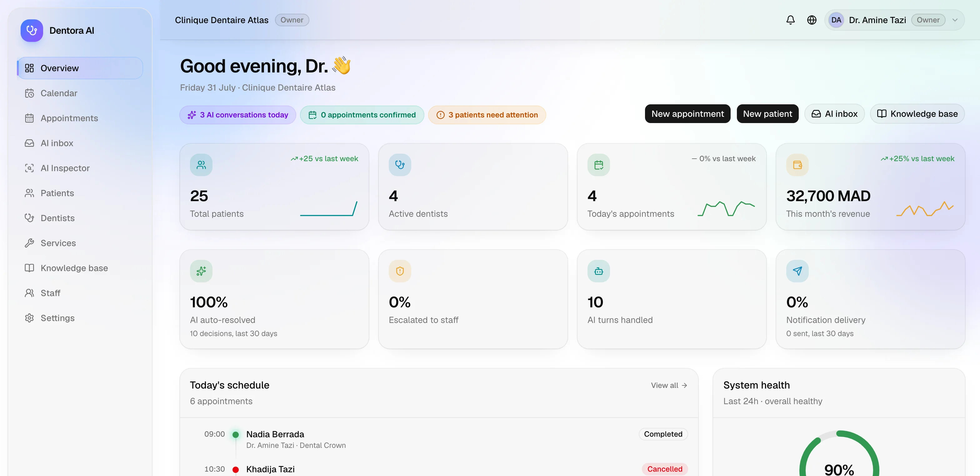Click the Active dentists stethoscope icon
The image size is (980, 476).
pos(400,165)
